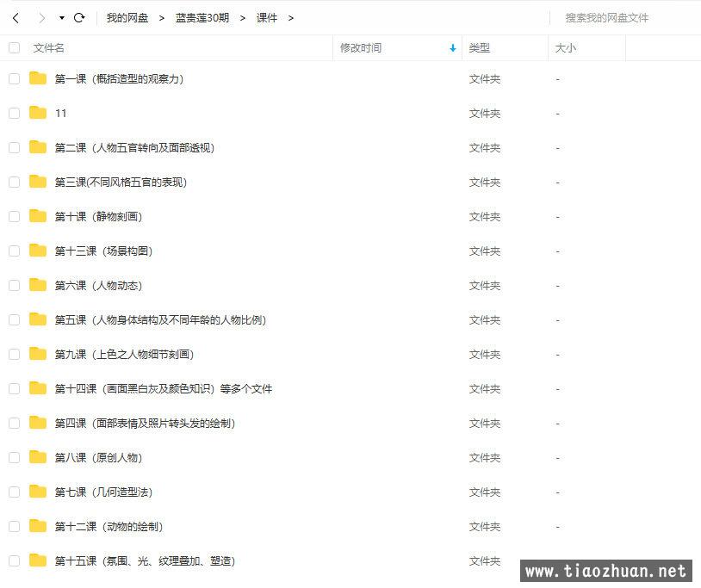Image resolution: width=701 pixels, height=588 pixels.
Task: Go to 我的网盘 in breadcrumb
Action: pyautogui.click(x=127, y=17)
